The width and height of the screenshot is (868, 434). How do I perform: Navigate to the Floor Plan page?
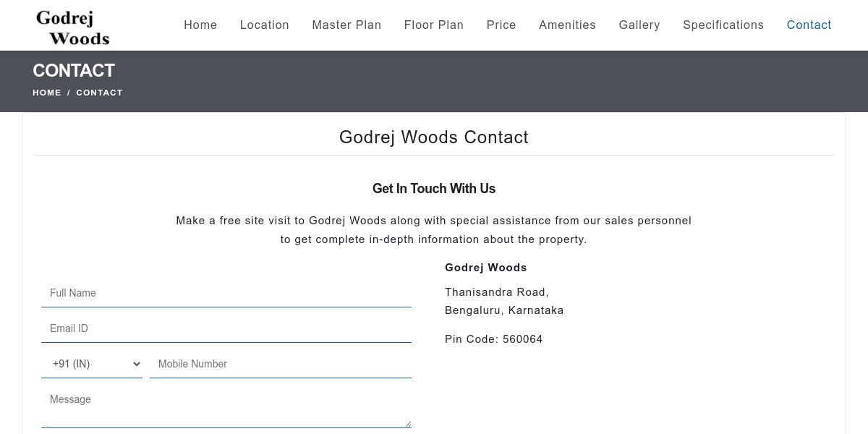click(433, 25)
